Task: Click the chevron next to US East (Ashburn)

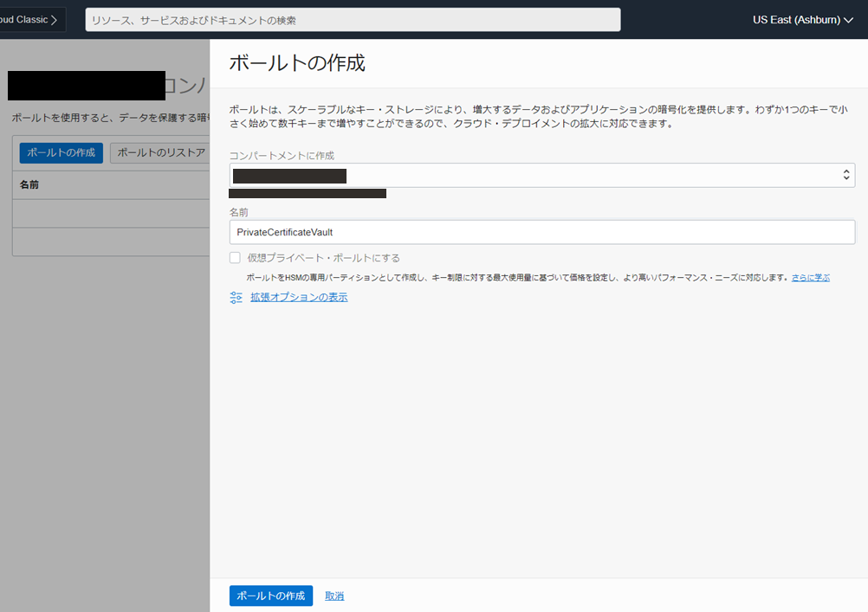Action: click(848, 20)
